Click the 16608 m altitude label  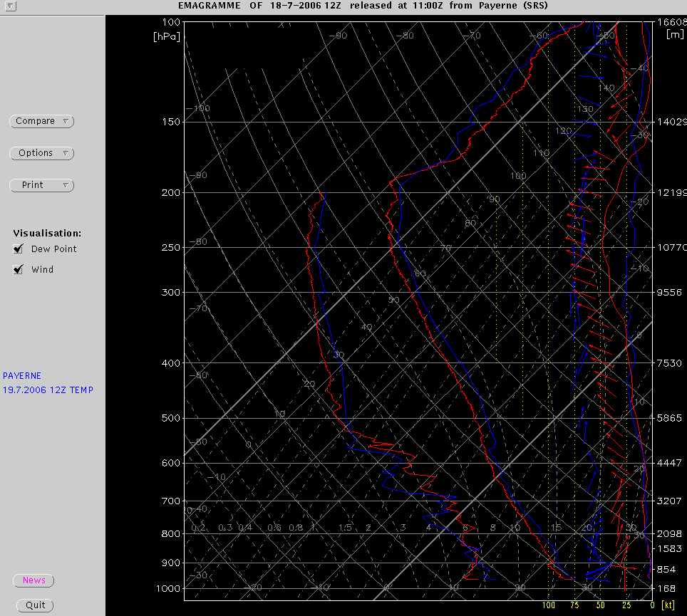click(x=671, y=22)
